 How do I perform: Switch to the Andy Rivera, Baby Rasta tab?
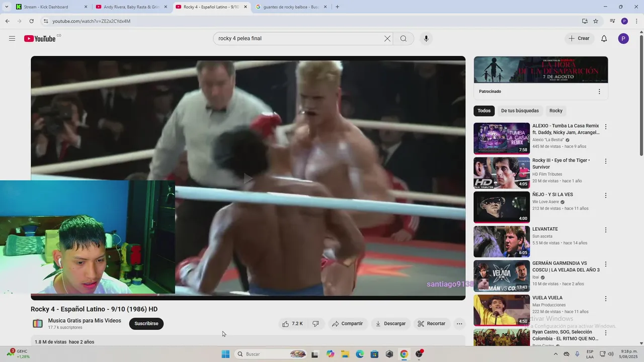click(x=131, y=7)
